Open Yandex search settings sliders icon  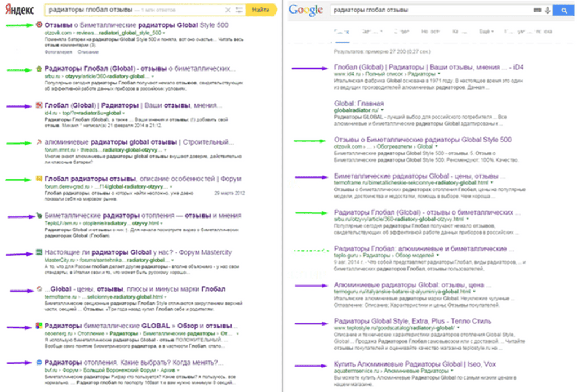(239, 10)
